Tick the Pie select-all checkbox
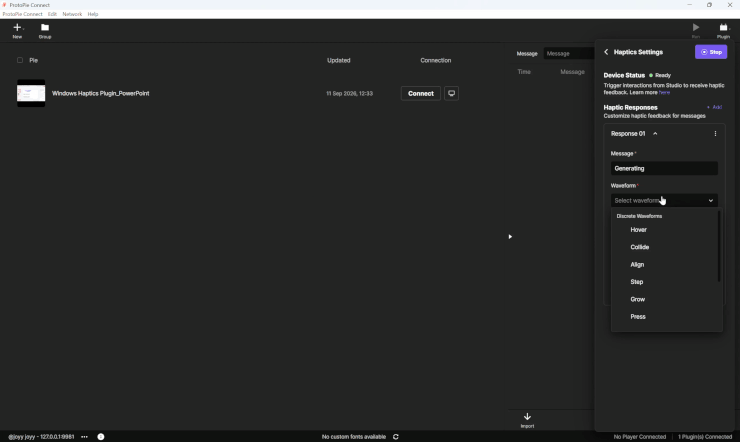The height and width of the screenshot is (442, 740). [20, 60]
